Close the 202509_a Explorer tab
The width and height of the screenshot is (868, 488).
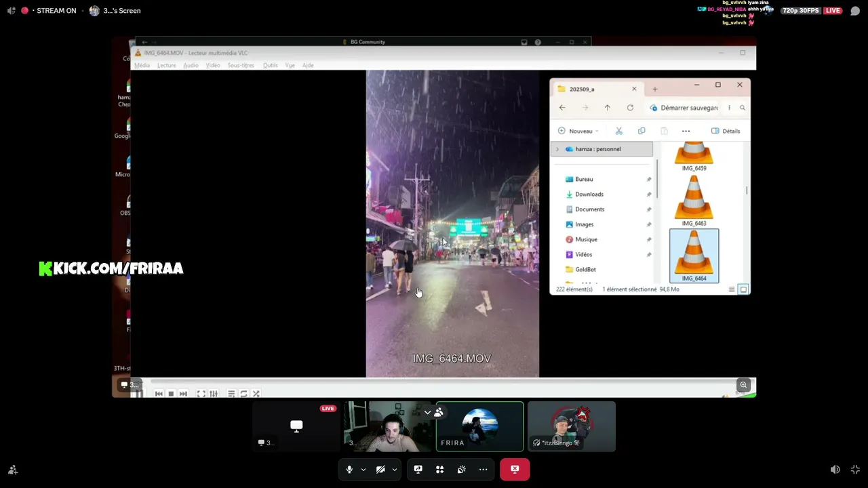[x=634, y=89]
